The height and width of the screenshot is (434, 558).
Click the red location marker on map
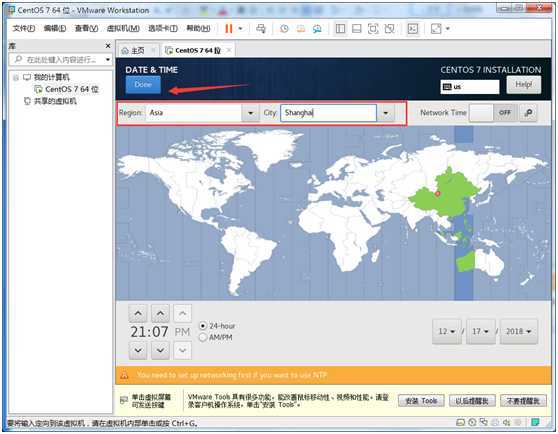(x=438, y=194)
